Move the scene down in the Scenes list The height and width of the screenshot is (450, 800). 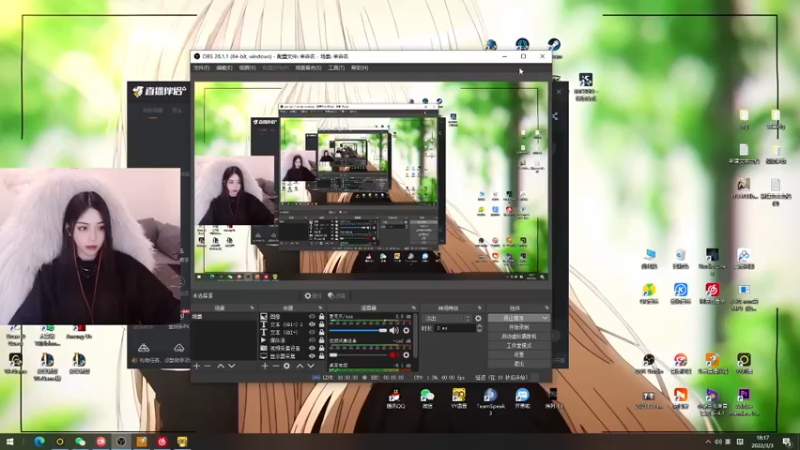click(232, 366)
